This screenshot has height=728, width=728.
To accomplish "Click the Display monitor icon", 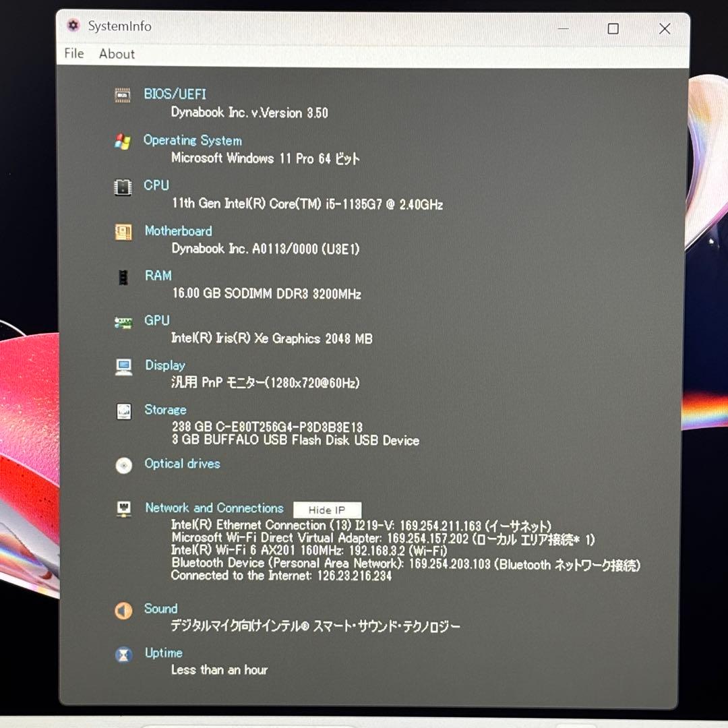I will (x=123, y=366).
